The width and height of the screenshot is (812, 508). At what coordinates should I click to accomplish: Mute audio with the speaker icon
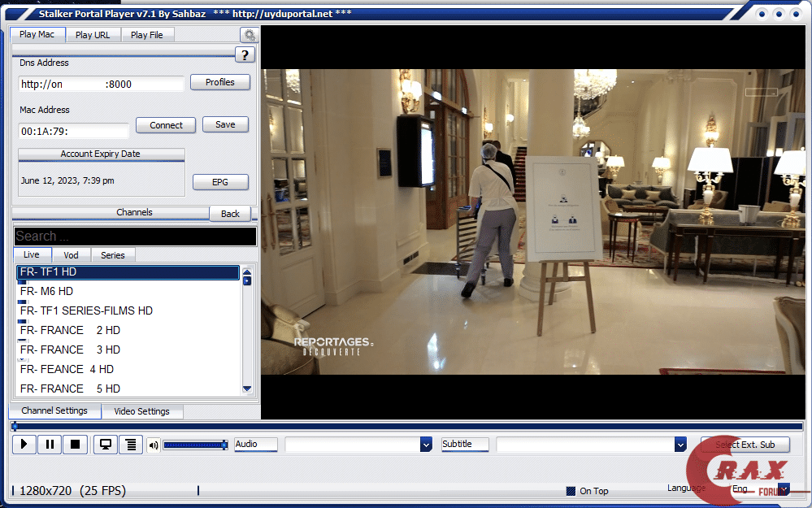coord(154,445)
